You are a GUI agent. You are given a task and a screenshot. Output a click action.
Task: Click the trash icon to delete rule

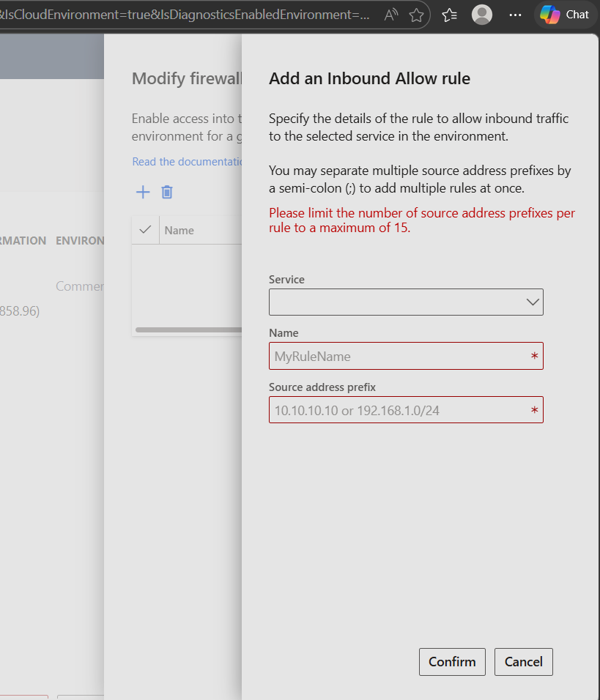(167, 193)
